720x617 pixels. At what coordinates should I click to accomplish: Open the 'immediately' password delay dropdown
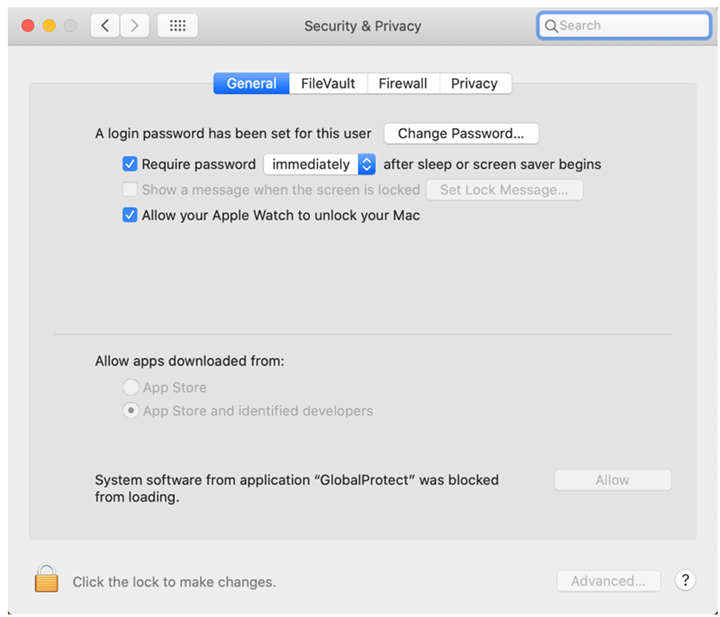click(319, 164)
